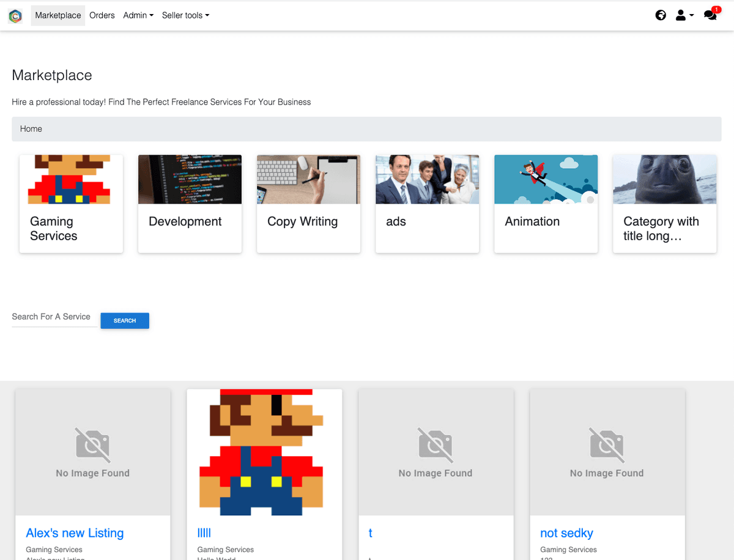
Task: Open the chat messages icon
Action: (x=711, y=15)
